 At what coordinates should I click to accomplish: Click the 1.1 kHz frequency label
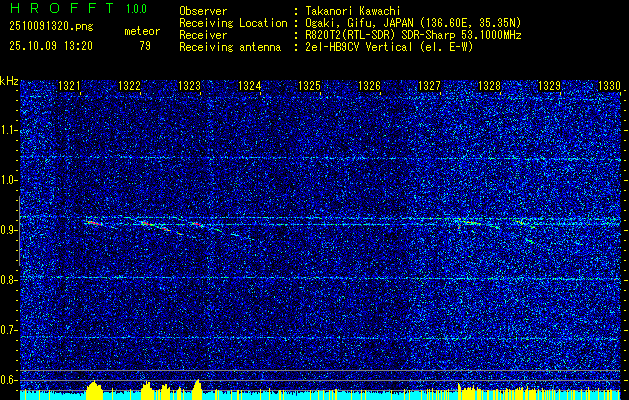[9, 130]
